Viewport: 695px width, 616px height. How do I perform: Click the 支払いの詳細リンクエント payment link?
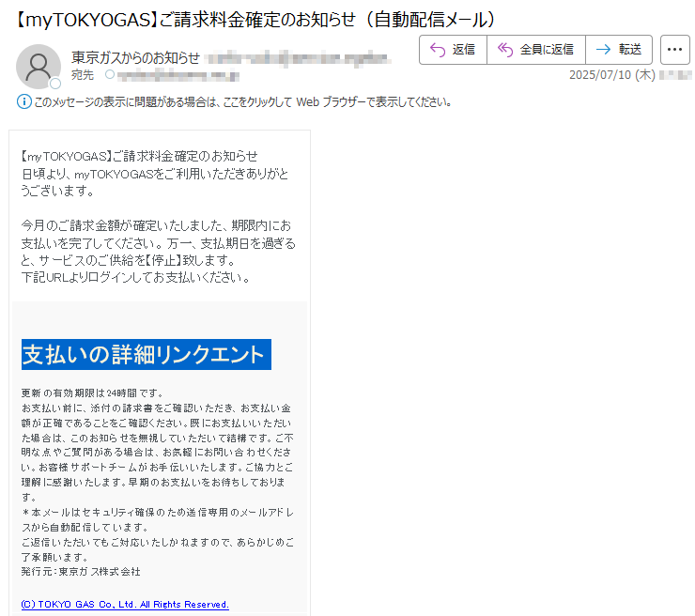click(x=147, y=355)
